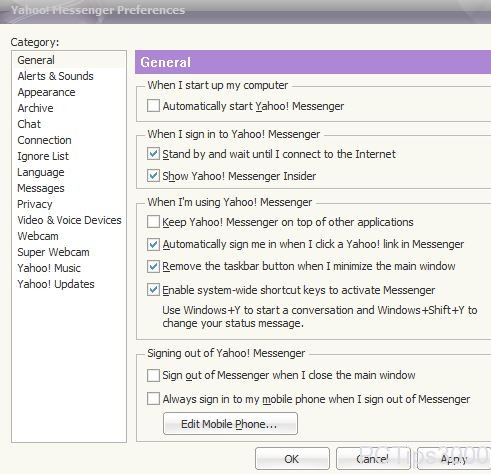Select the General category
The image size is (491, 474).
coord(69,60)
